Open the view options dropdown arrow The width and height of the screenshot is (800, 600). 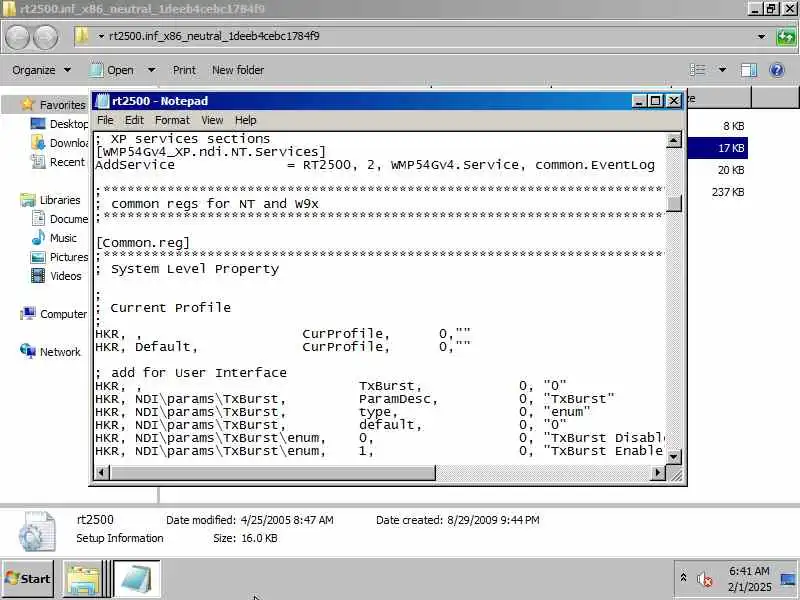(722, 70)
